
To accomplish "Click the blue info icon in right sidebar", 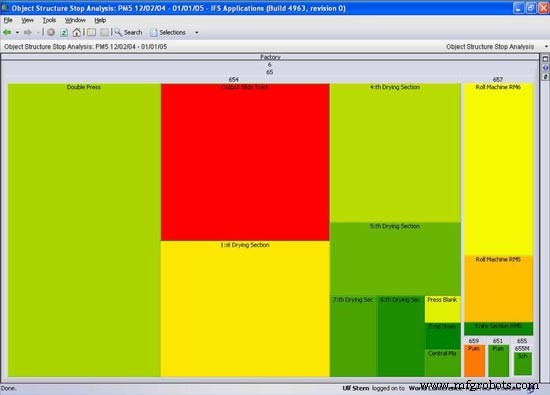I will 545,68.
